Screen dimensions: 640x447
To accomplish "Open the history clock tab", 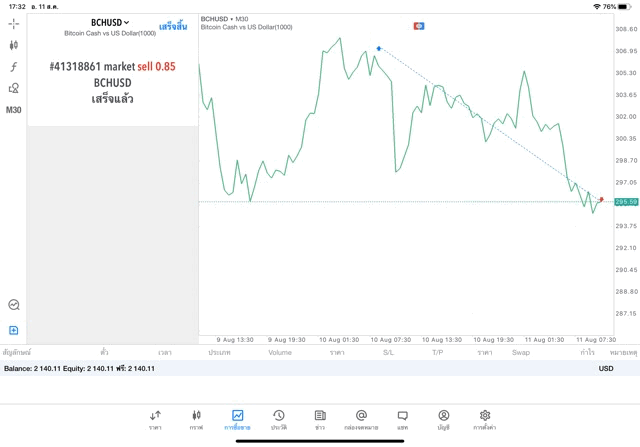I will 279,420.
